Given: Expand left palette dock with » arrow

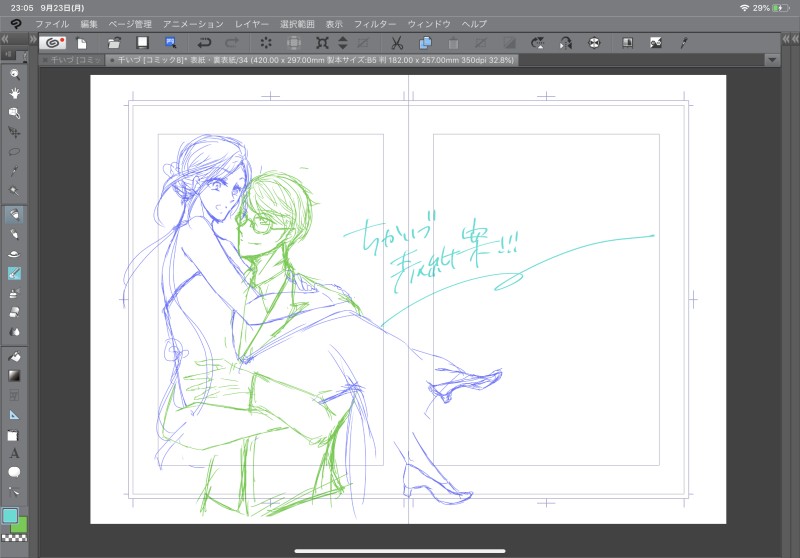Looking at the screenshot, I should pos(33,39).
